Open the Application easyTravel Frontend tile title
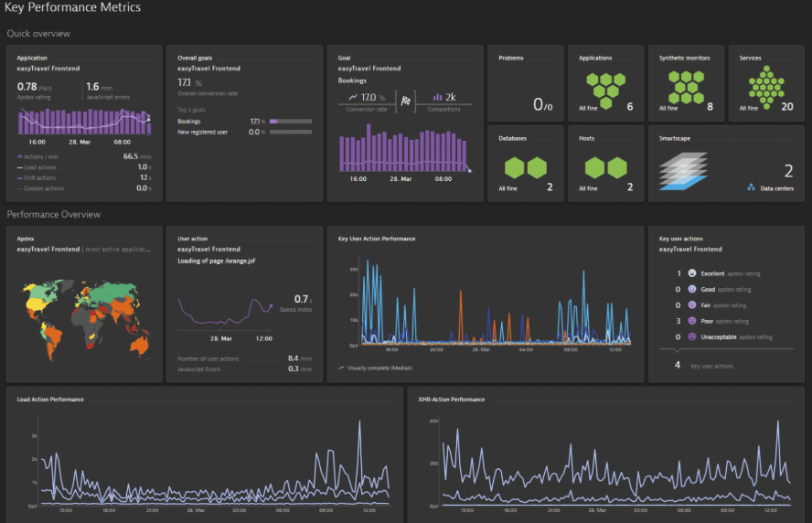Viewport: 812px width, 523px height. pos(48,69)
